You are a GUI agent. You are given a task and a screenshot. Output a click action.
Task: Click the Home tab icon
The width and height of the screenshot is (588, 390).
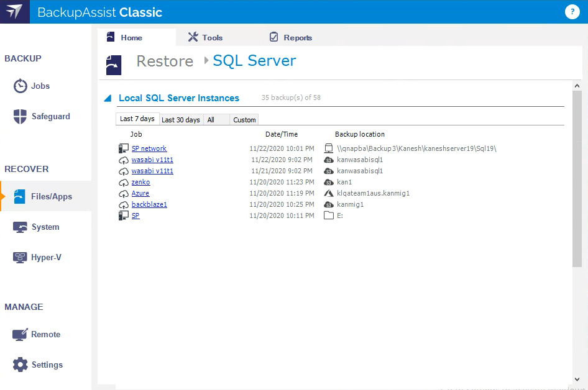point(111,37)
